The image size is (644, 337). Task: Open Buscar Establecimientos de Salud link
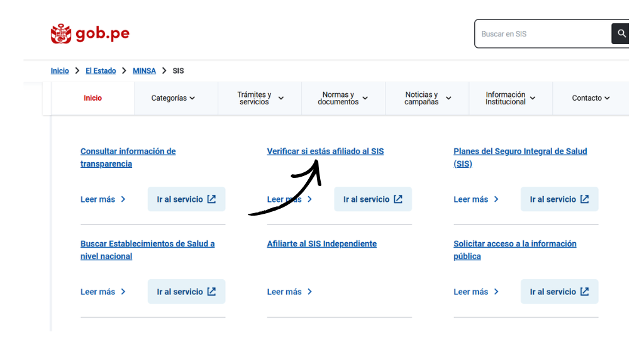[x=147, y=250]
